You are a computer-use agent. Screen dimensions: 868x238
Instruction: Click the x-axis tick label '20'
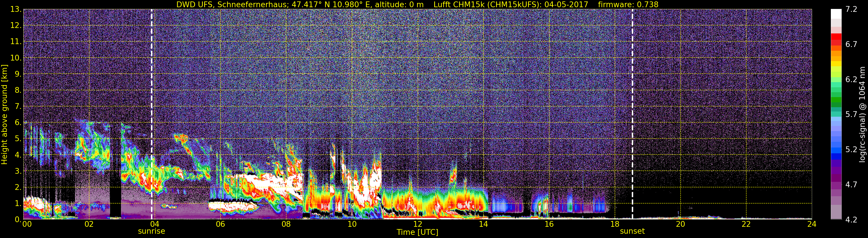pyautogui.click(x=680, y=224)
